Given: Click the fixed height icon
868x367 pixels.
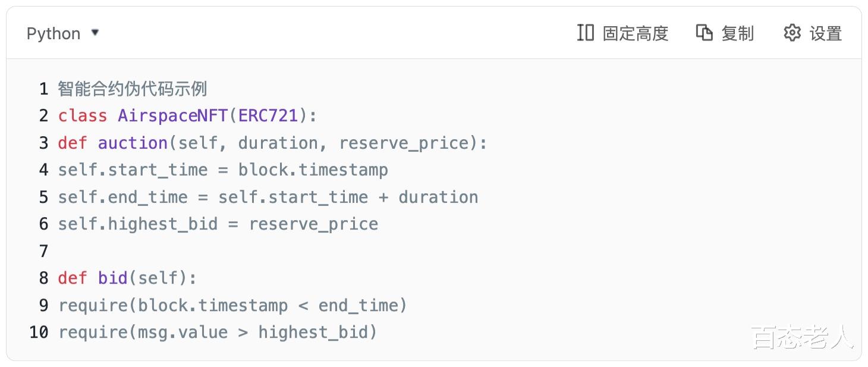Looking at the screenshot, I should point(585,33).
